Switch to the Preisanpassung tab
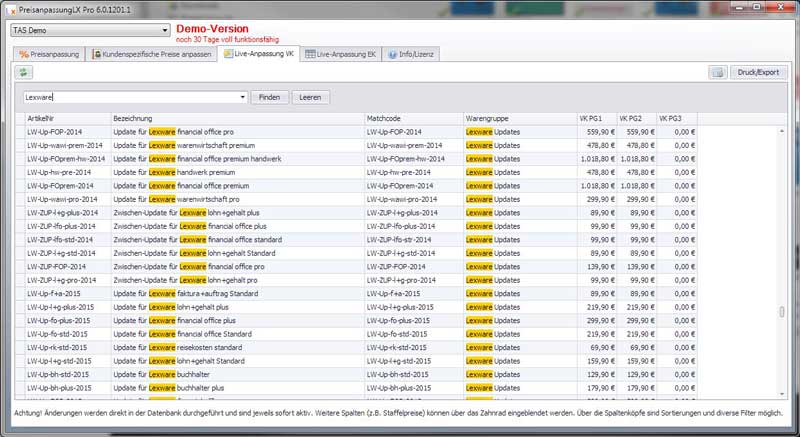The height and width of the screenshot is (437, 800). pyautogui.click(x=49, y=54)
